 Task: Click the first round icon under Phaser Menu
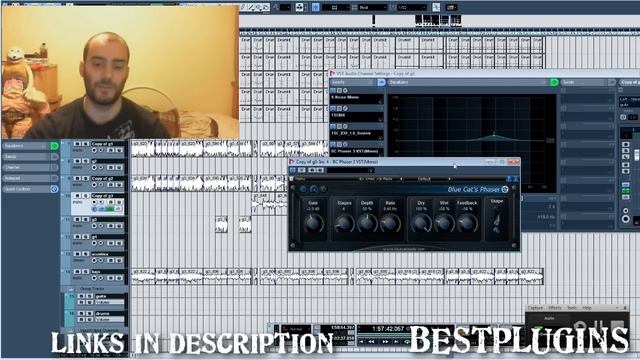pos(303,189)
